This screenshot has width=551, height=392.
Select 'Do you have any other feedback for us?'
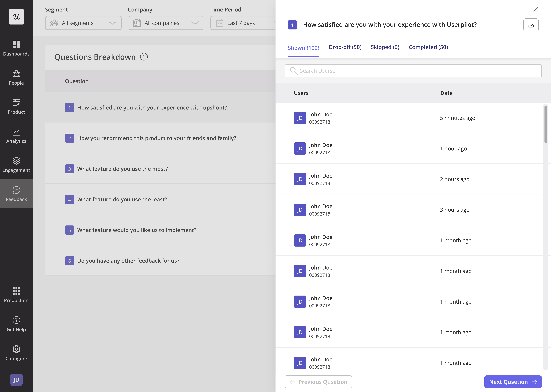click(128, 261)
